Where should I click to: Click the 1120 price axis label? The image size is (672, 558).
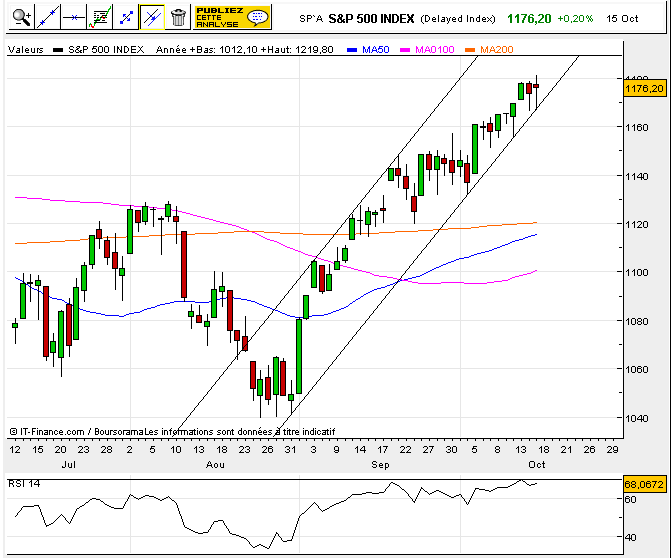click(x=638, y=224)
